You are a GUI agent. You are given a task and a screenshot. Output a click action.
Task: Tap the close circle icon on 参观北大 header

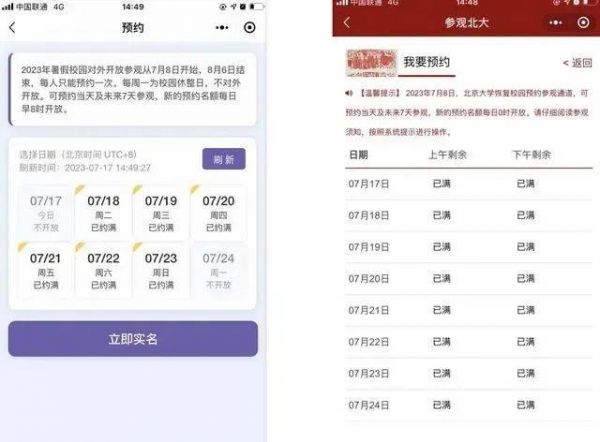click(x=584, y=22)
